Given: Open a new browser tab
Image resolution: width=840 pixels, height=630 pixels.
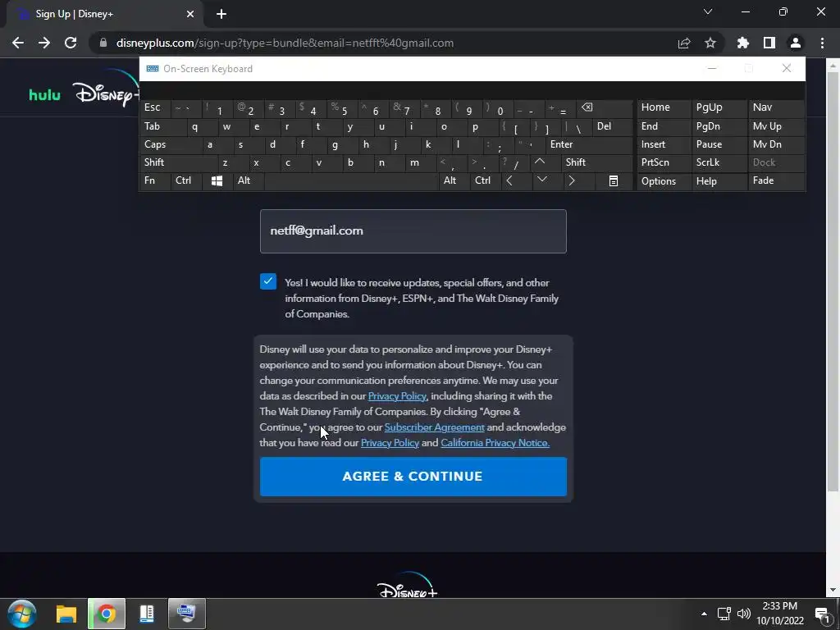Looking at the screenshot, I should pos(221,14).
